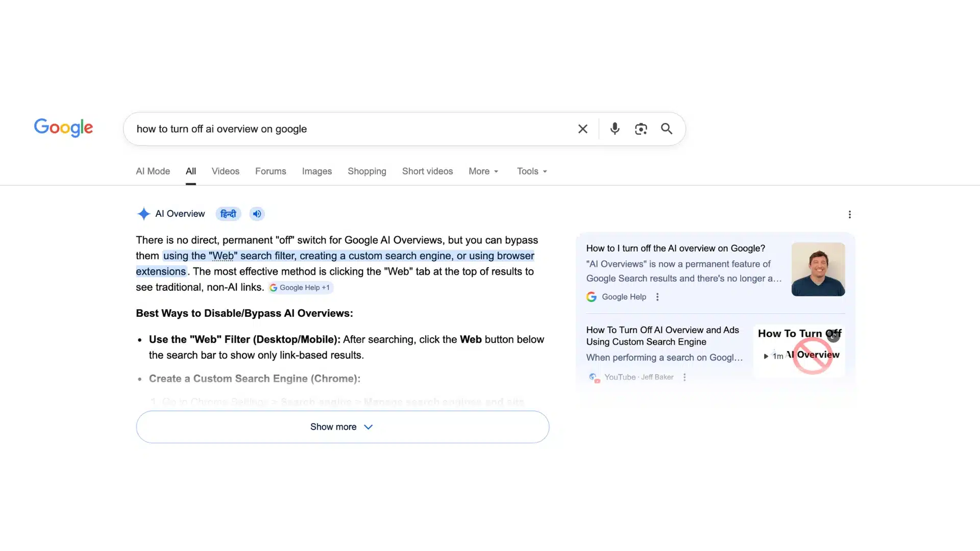Click the Google logo
The image size is (980, 551).
(63, 128)
